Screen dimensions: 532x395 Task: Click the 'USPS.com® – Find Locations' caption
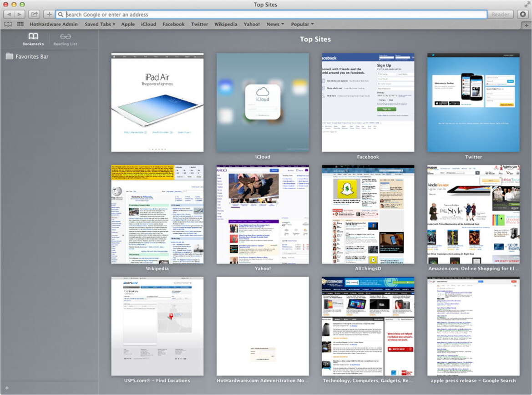(157, 380)
